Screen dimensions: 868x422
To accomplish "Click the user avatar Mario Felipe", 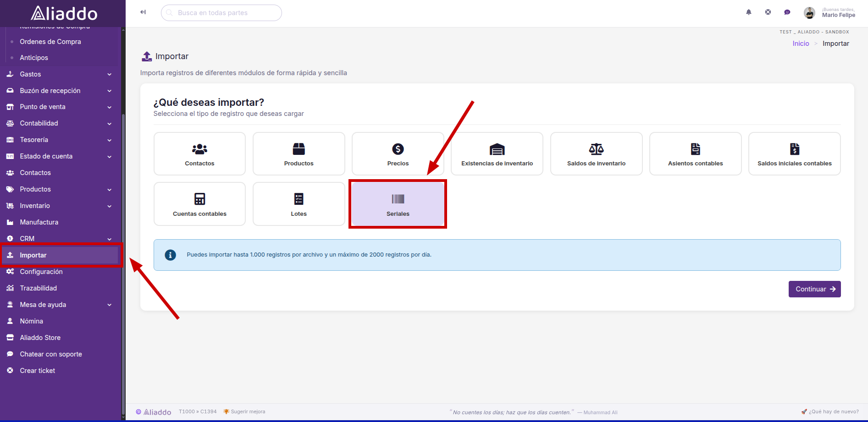I will pyautogui.click(x=809, y=13).
